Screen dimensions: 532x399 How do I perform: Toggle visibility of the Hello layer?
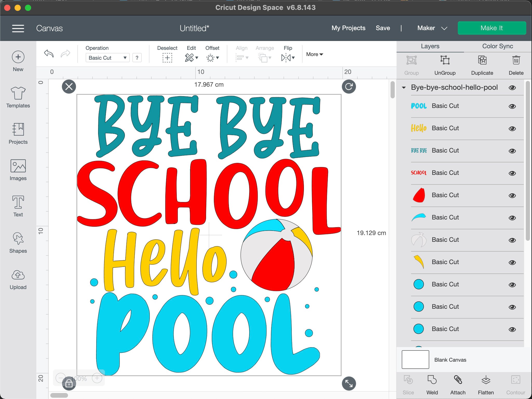coord(513,128)
